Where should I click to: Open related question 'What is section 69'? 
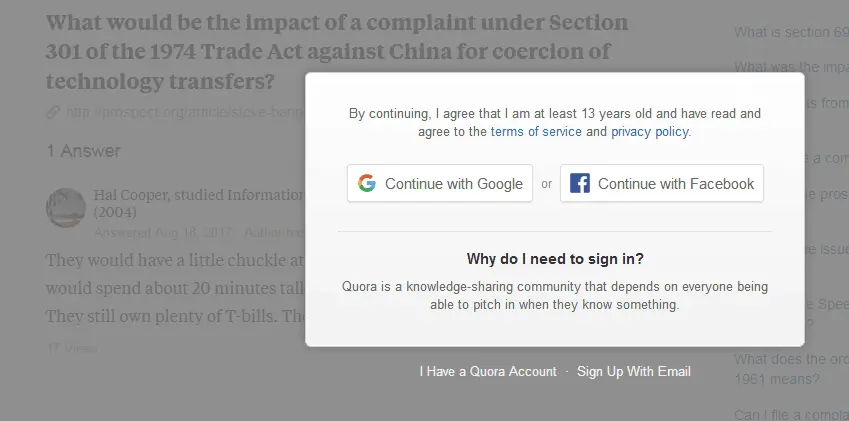tap(791, 32)
